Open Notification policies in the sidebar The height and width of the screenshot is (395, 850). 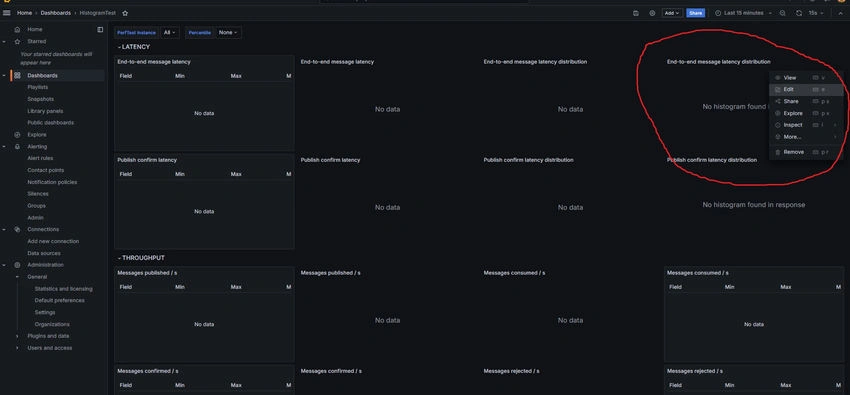tap(52, 182)
